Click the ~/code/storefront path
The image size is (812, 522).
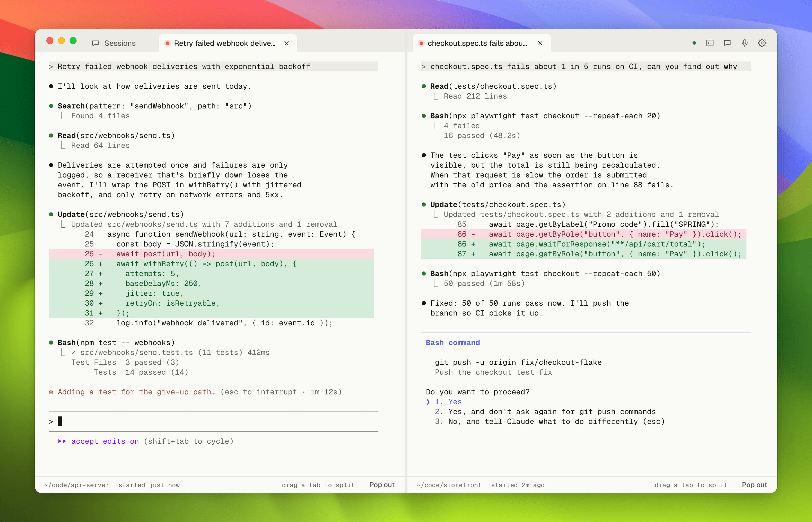pyautogui.click(x=449, y=485)
